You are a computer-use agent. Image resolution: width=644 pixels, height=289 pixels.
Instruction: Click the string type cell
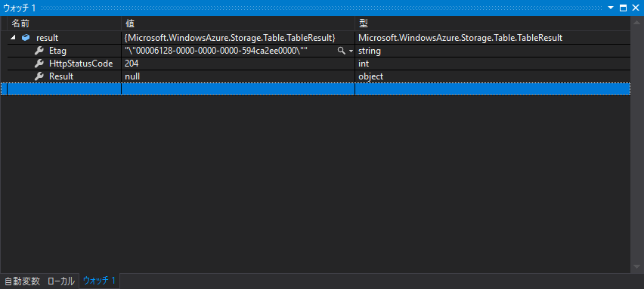point(492,51)
